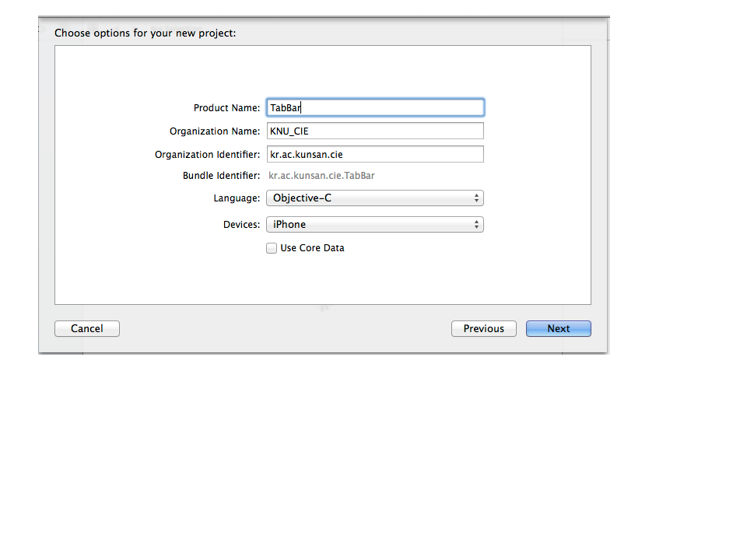Click the "Language:" label
The image size is (747, 560).
pos(237,198)
